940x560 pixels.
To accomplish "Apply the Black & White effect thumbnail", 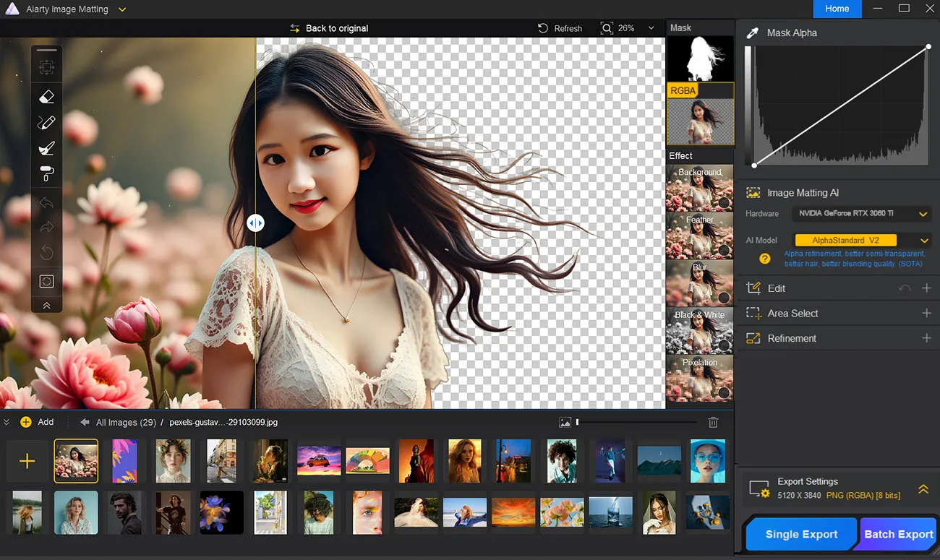I will pyautogui.click(x=699, y=330).
